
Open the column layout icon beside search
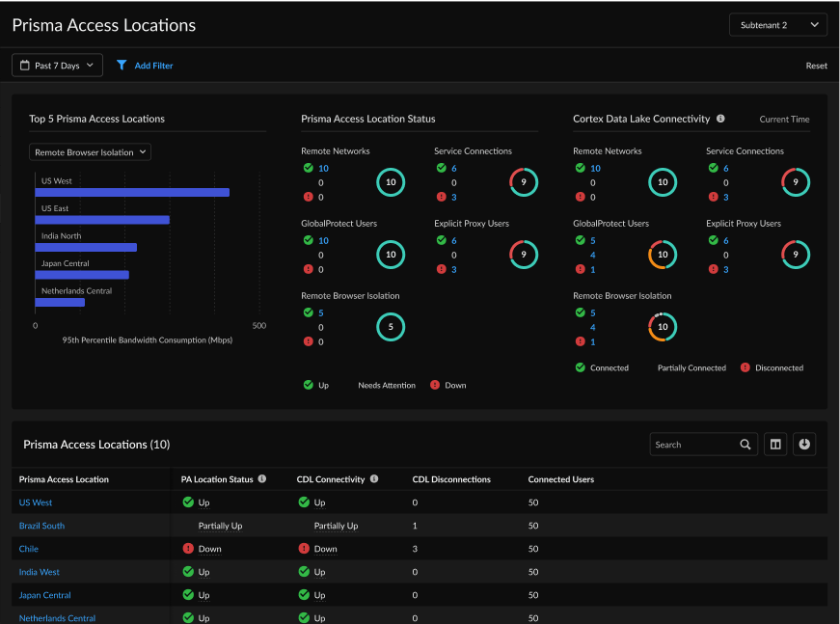(x=774, y=445)
